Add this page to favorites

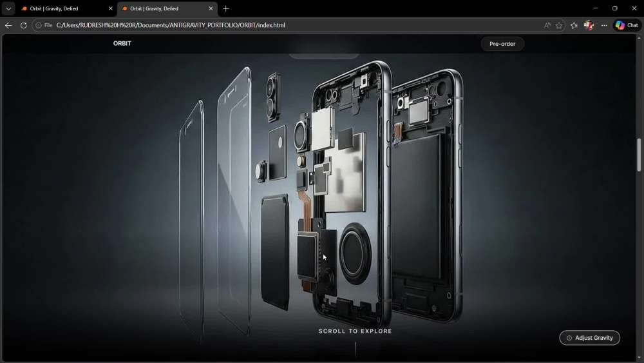(559, 25)
